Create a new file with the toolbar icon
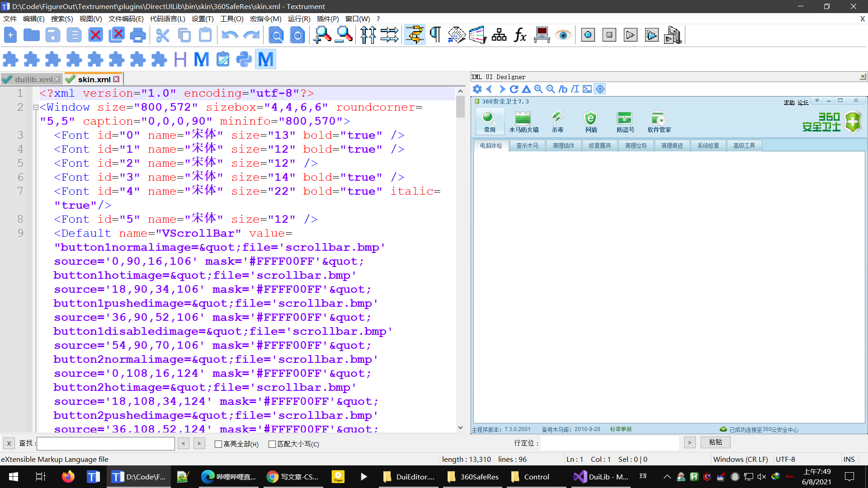Image resolution: width=868 pixels, height=488 pixels. pyautogui.click(x=10, y=35)
